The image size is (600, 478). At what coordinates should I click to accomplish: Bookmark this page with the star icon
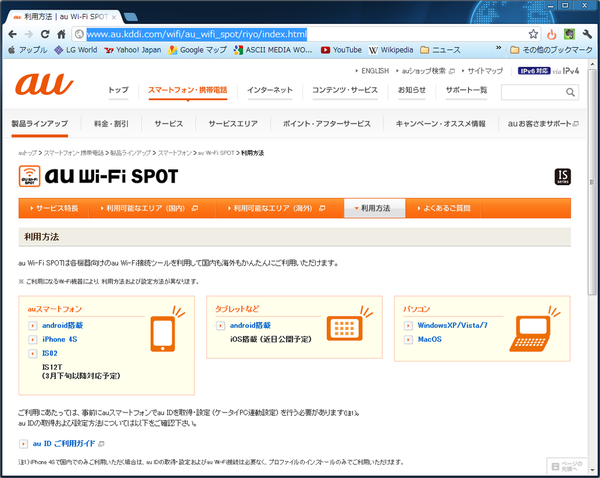click(x=533, y=34)
